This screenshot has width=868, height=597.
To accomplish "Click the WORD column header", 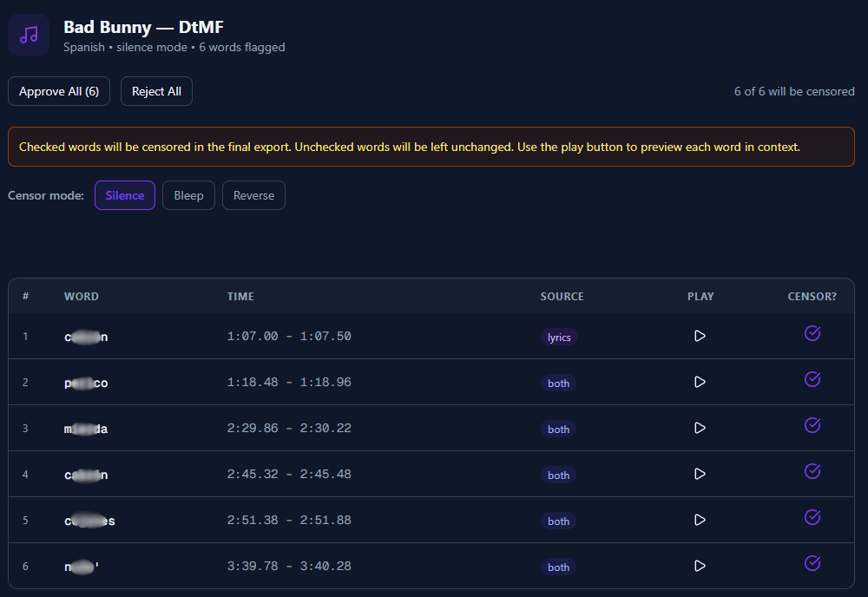I will pos(82,296).
